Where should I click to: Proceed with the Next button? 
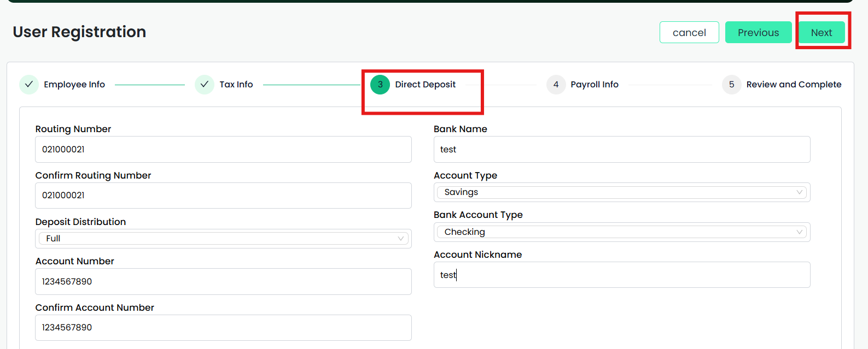click(822, 32)
